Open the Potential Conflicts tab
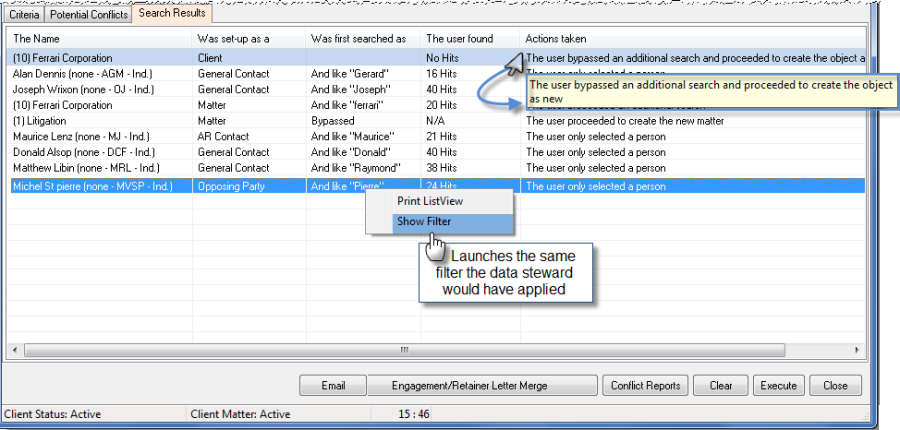The width and height of the screenshot is (900, 430). click(x=88, y=15)
